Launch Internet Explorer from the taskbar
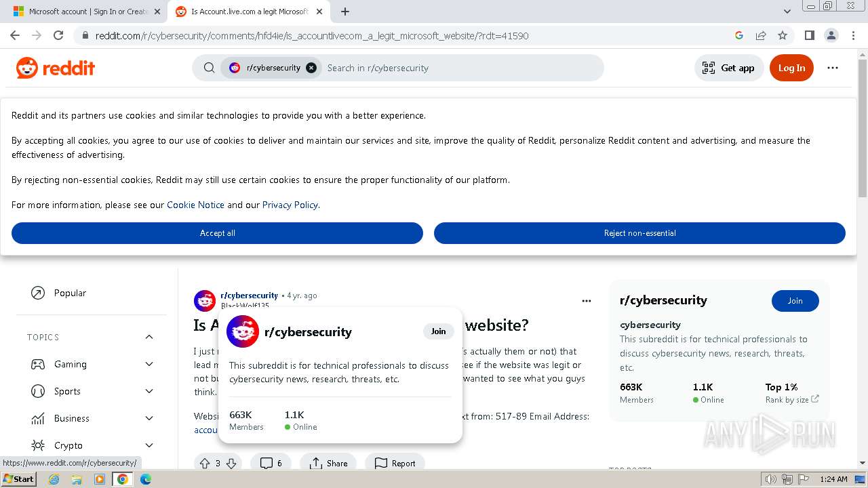This screenshot has height=488, width=868. coord(54,479)
